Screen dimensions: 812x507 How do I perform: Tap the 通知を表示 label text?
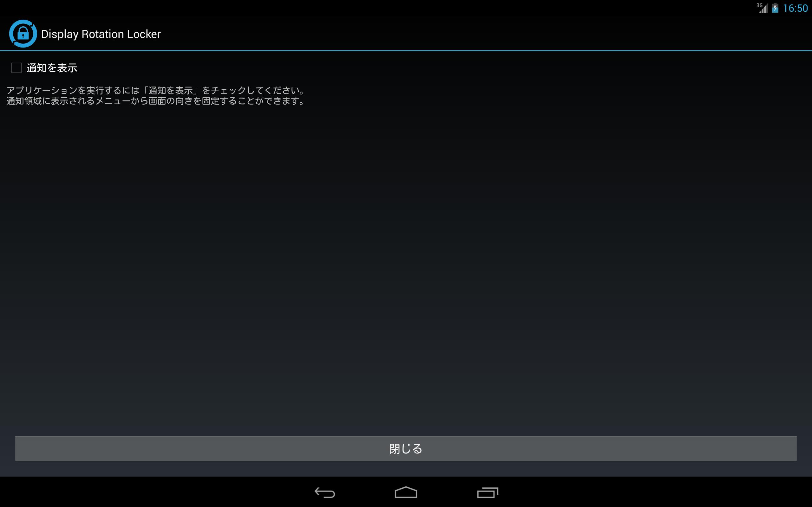[52, 68]
